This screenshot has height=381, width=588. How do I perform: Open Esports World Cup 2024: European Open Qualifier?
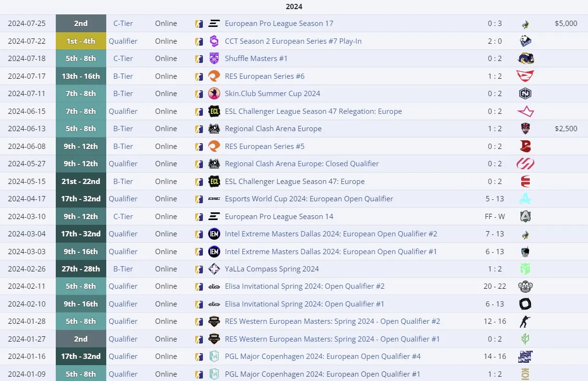(309, 199)
